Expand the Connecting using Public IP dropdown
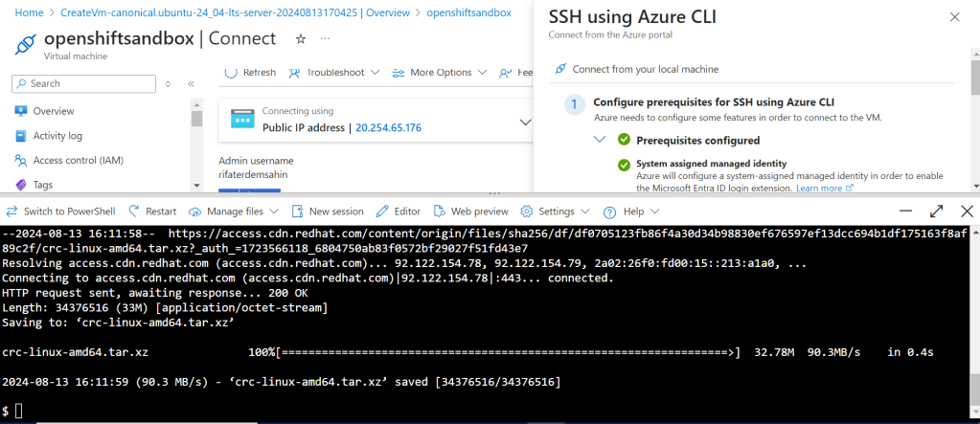Screen dimensions: 980x424 [525, 123]
